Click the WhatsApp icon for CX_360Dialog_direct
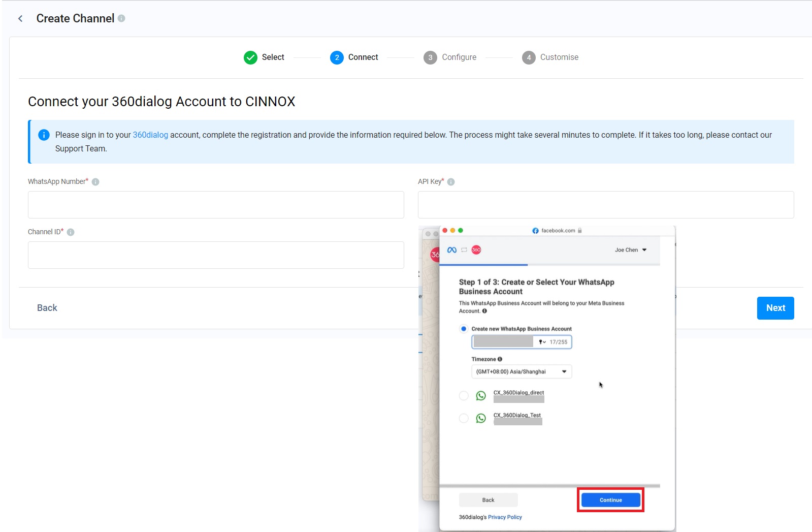 (x=481, y=396)
